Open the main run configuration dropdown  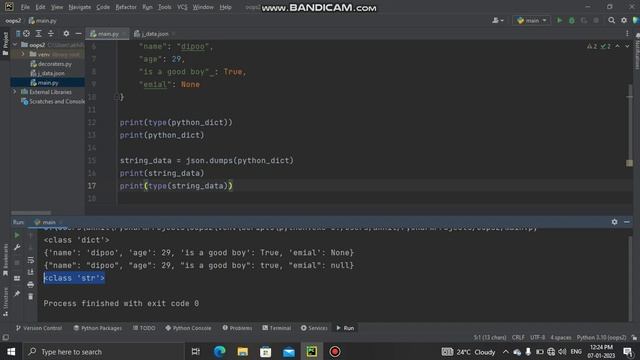(531, 20)
